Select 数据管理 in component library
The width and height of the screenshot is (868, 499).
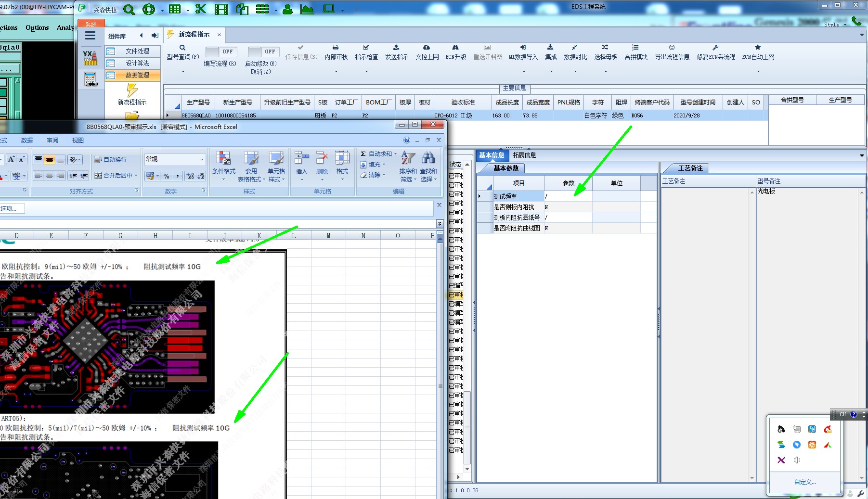[133, 75]
